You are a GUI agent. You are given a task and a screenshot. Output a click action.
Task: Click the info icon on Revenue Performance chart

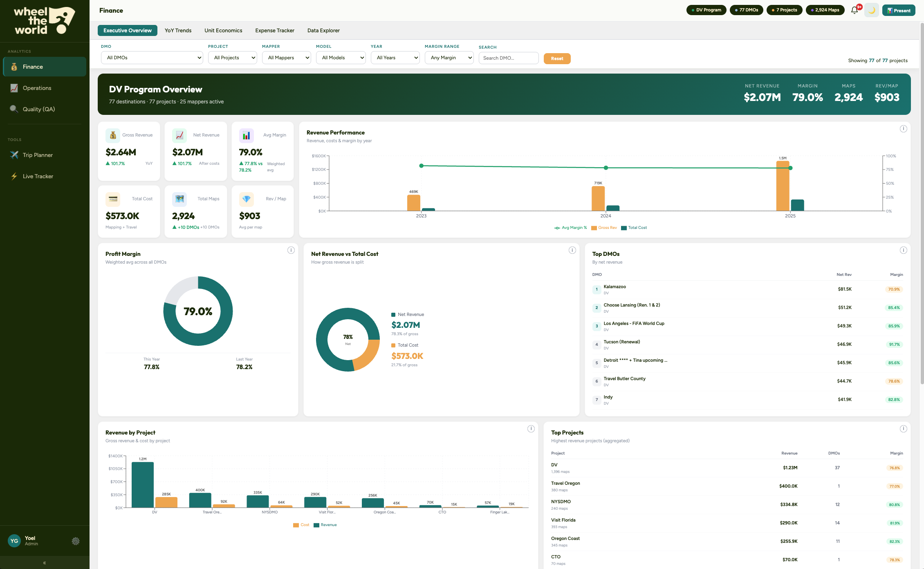tap(904, 128)
